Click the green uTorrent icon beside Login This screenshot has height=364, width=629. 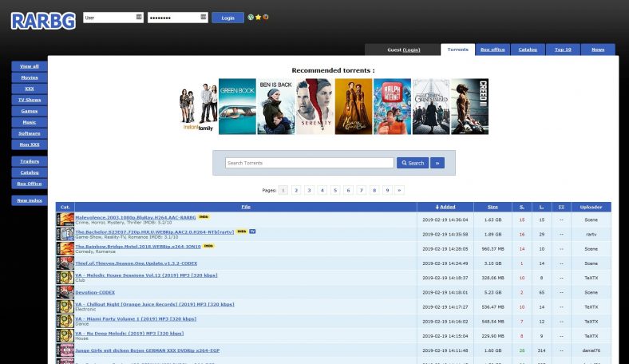coord(251,18)
